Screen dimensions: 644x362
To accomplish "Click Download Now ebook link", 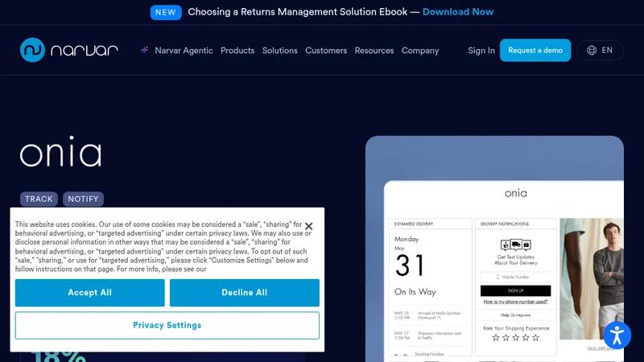I will click(458, 12).
